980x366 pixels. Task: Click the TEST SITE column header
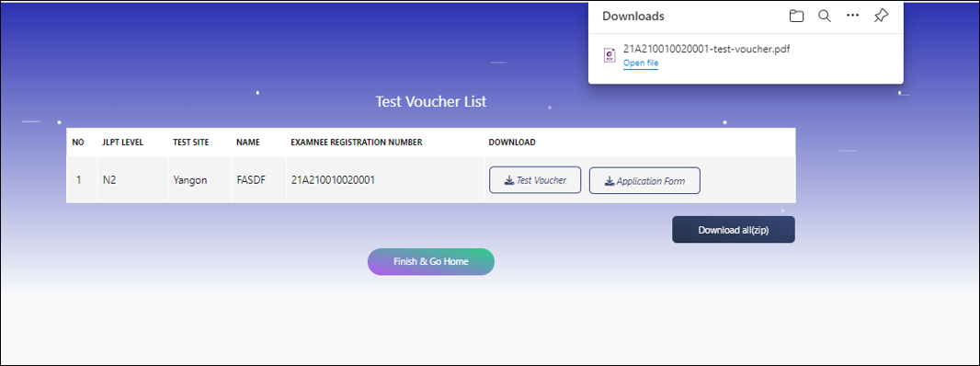[190, 143]
